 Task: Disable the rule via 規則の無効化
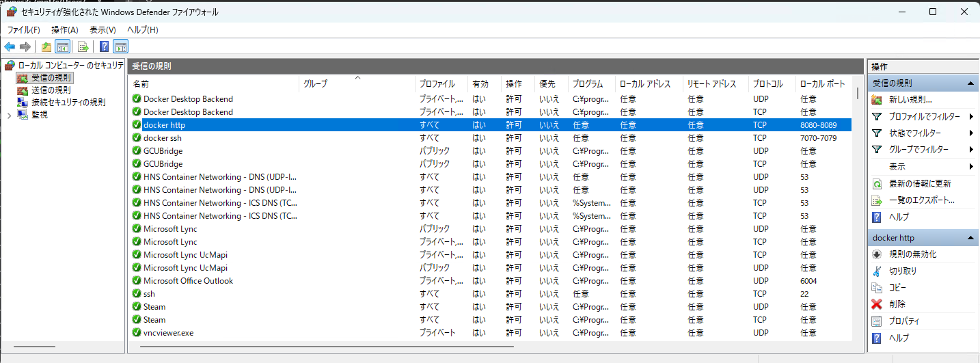(x=912, y=254)
